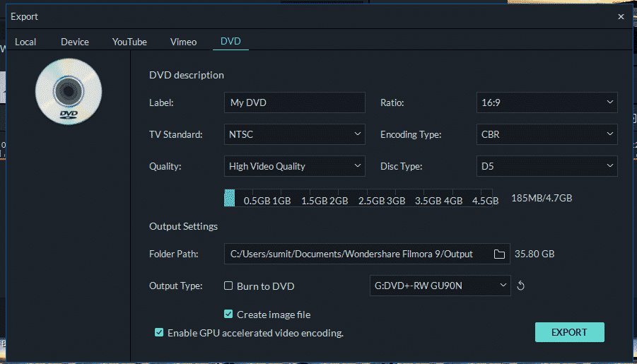Switch to the YouTube tab

(129, 42)
